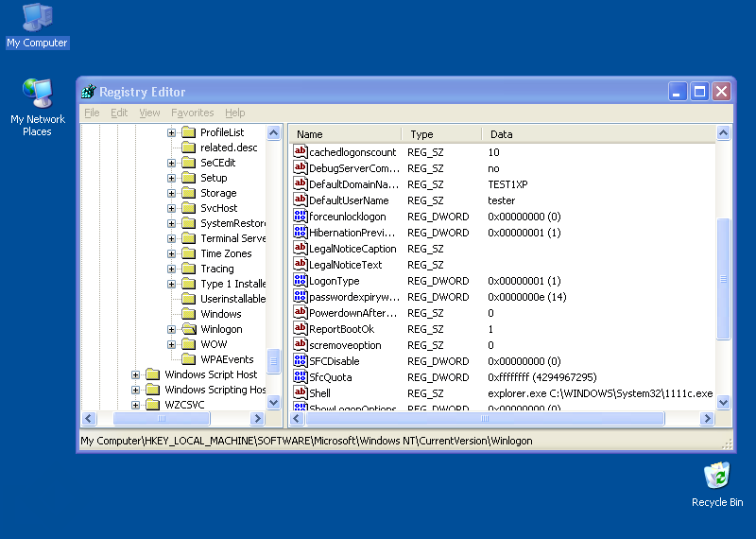Expand the ProfileList key

171,132
